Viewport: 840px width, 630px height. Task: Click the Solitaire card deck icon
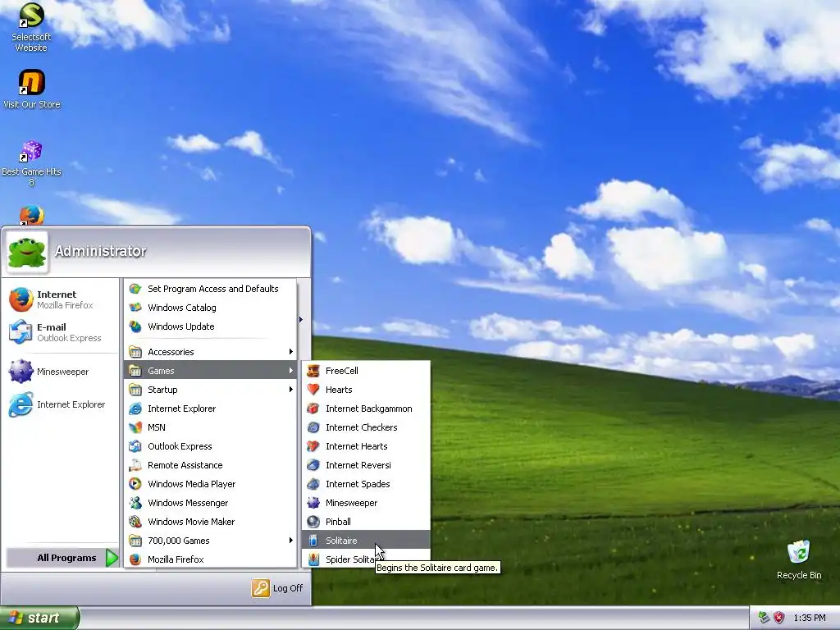click(x=313, y=540)
